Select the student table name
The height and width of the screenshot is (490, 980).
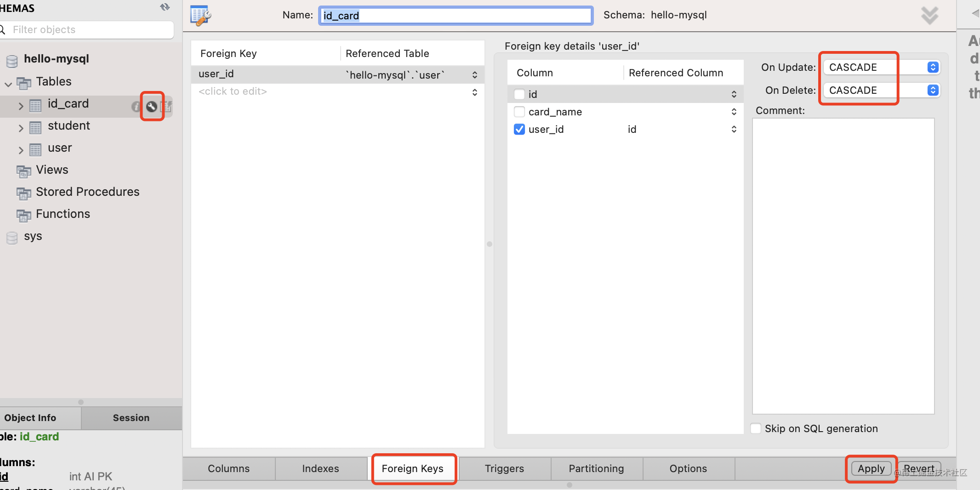[69, 125]
